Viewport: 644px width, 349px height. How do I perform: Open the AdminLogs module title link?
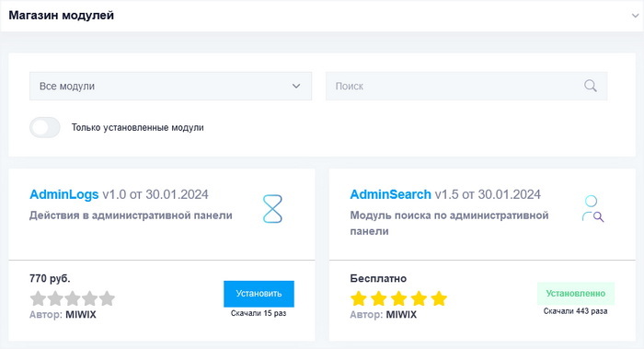[x=64, y=194]
